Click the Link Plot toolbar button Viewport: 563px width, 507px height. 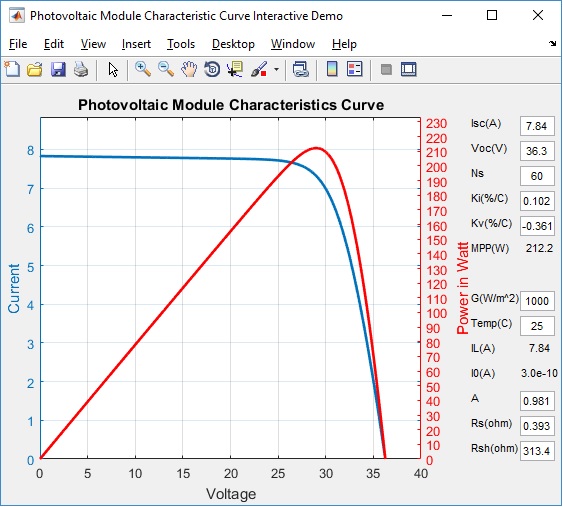click(x=301, y=69)
